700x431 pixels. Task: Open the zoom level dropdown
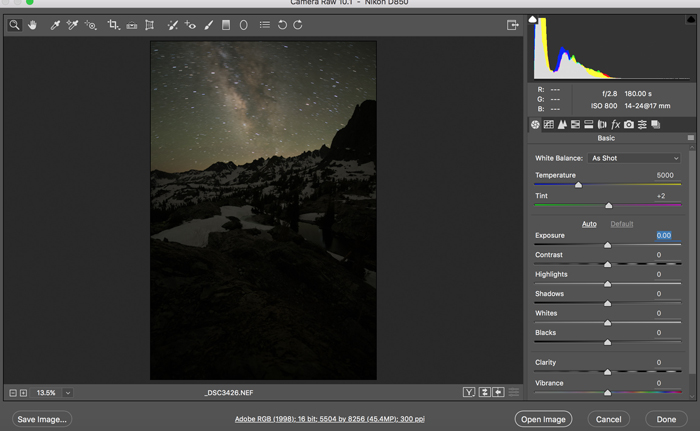click(x=68, y=393)
